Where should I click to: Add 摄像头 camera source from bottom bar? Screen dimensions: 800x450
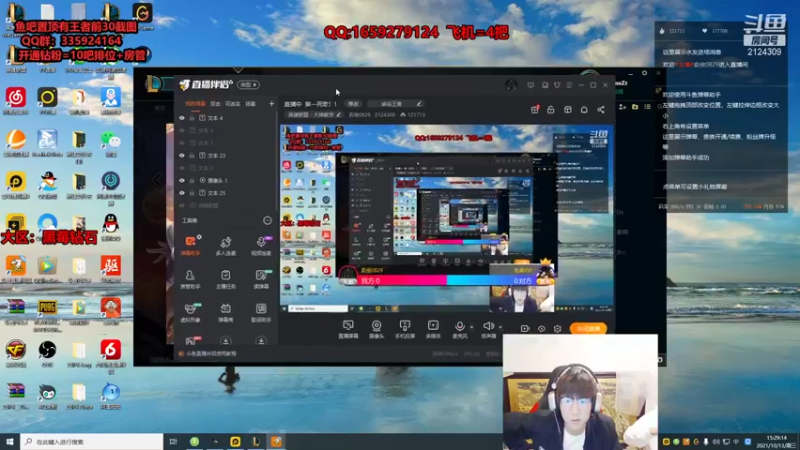click(377, 329)
